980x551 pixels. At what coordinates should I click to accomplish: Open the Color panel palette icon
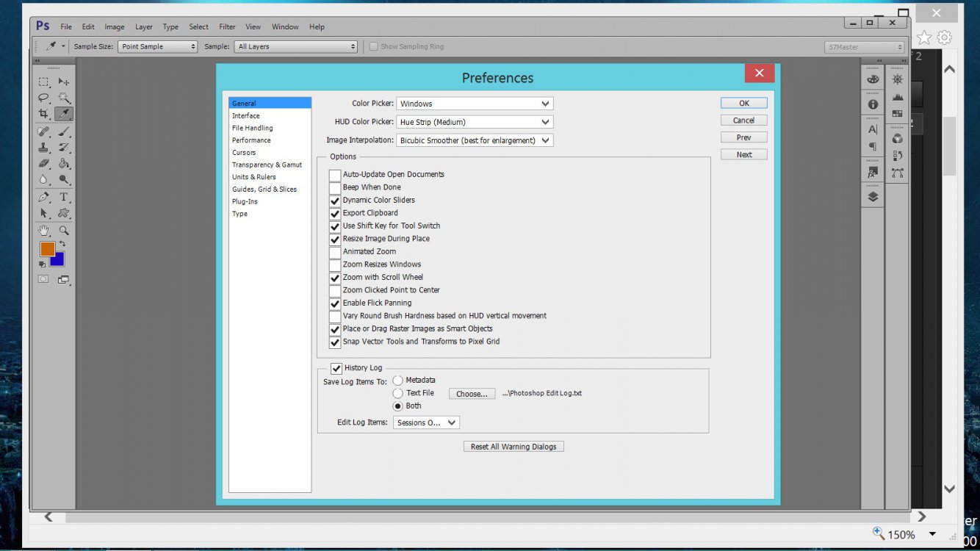point(873,79)
